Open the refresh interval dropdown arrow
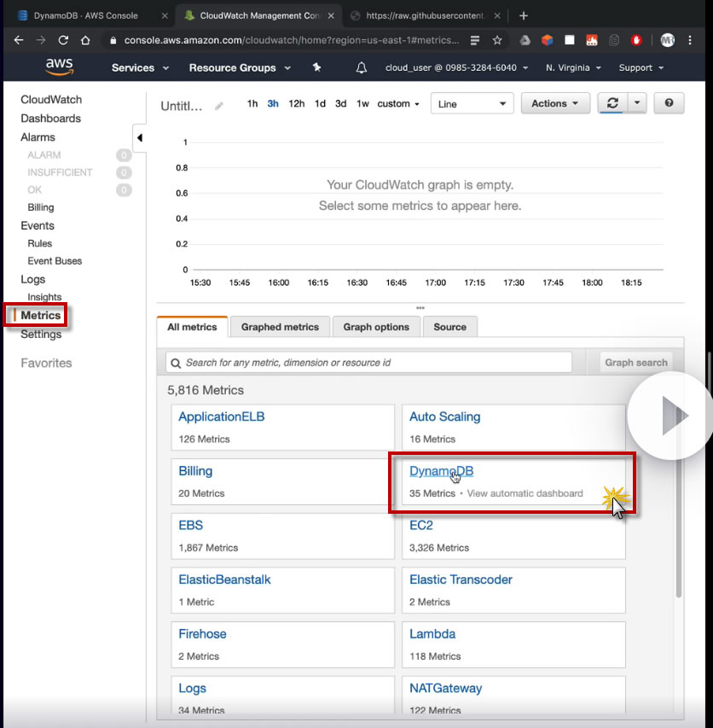The width and height of the screenshot is (713, 728). 637,103
